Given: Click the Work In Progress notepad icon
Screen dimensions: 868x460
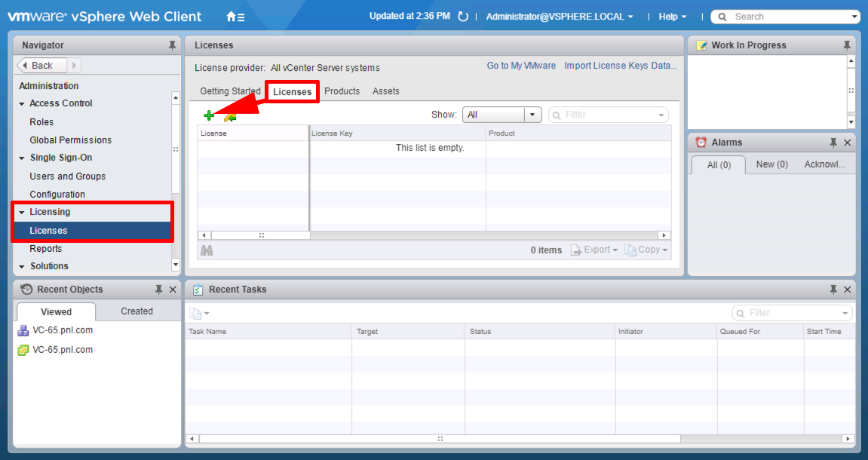Looking at the screenshot, I should coord(701,45).
